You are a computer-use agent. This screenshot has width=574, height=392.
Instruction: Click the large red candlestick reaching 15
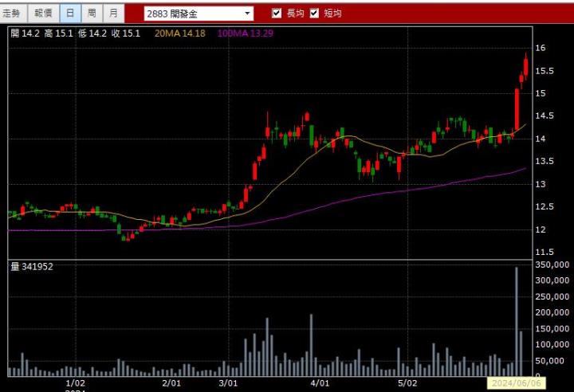517,108
